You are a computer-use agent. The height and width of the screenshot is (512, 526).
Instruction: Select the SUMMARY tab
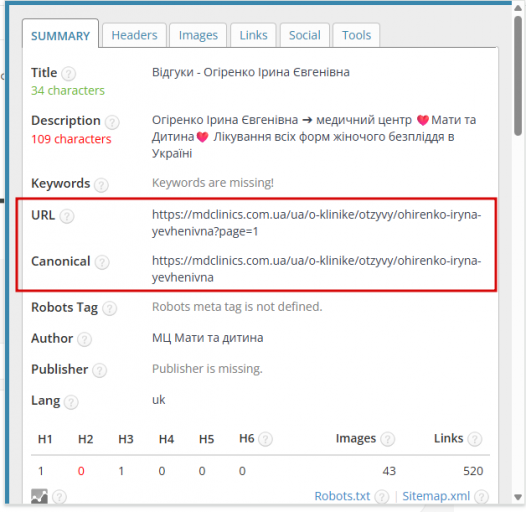tap(60, 35)
